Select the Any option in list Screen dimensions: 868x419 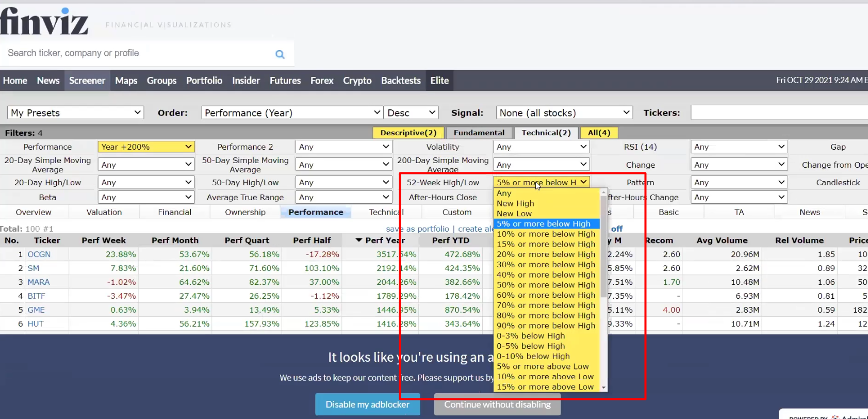click(x=547, y=193)
